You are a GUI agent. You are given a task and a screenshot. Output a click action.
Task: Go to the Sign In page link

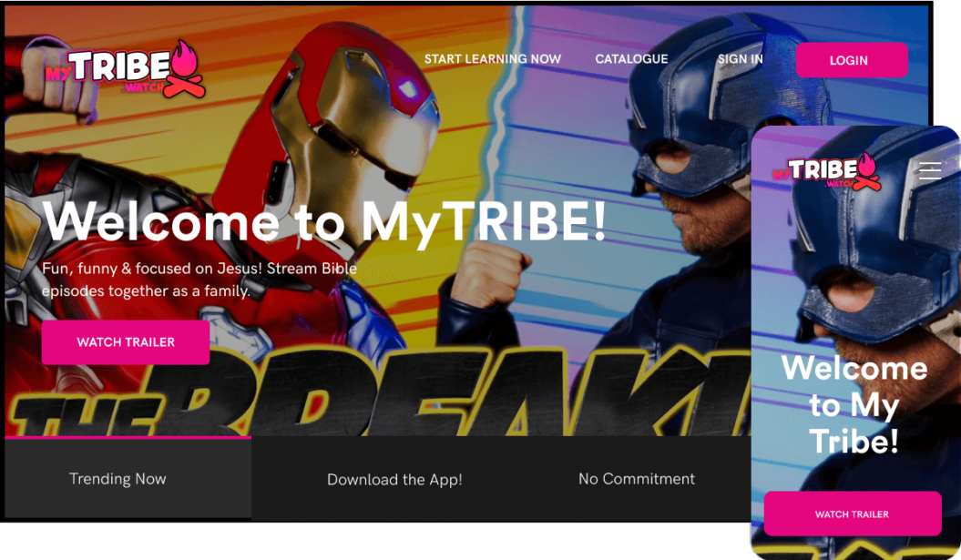point(740,59)
